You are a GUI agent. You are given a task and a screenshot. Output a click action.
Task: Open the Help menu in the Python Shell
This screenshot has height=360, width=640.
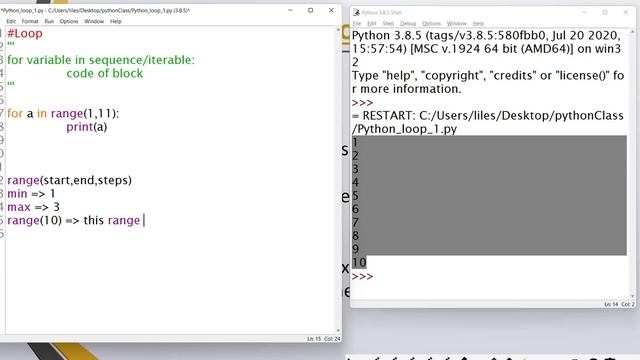(x=478, y=24)
